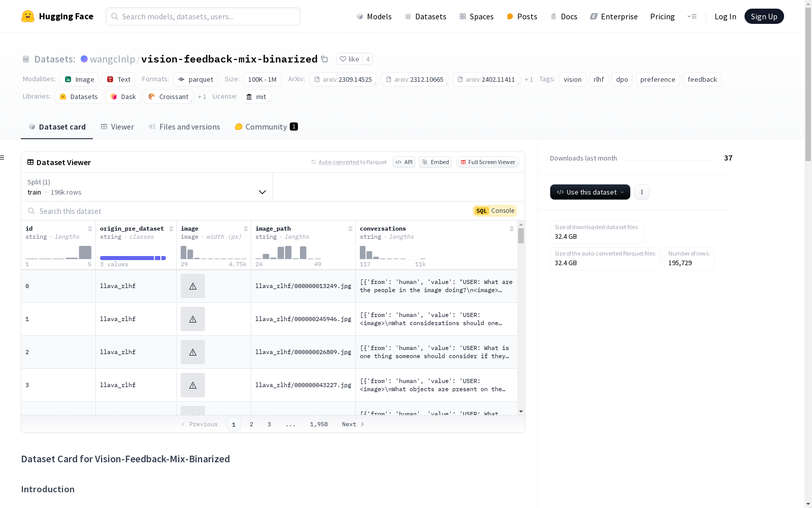Image resolution: width=812 pixels, height=508 pixels.
Task: Click the Log In link
Action: coord(725,16)
